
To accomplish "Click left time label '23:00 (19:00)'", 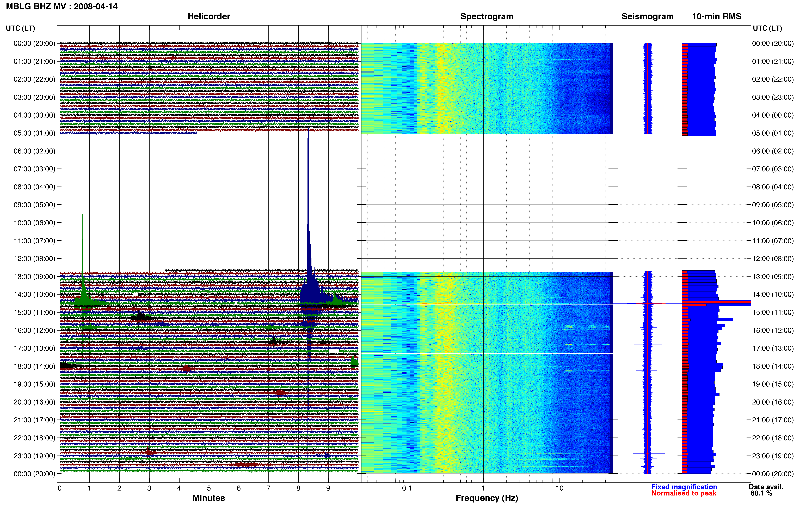I will coord(34,456).
